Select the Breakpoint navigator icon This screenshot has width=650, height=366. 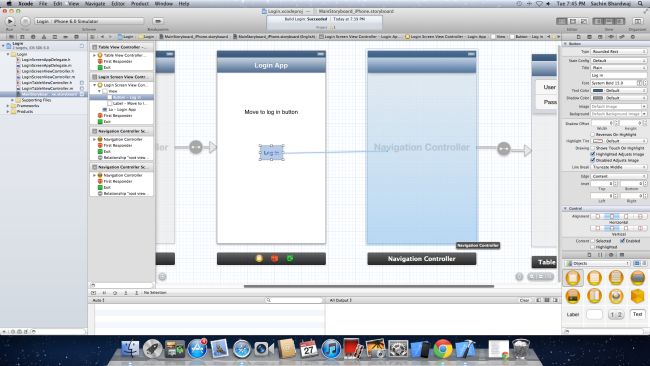pyautogui.click(x=65, y=37)
